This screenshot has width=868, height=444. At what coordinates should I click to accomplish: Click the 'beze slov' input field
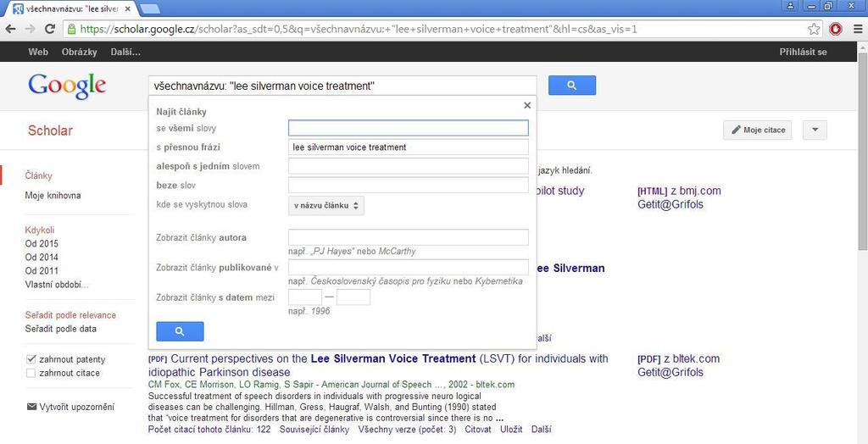click(x=408, y=185)
